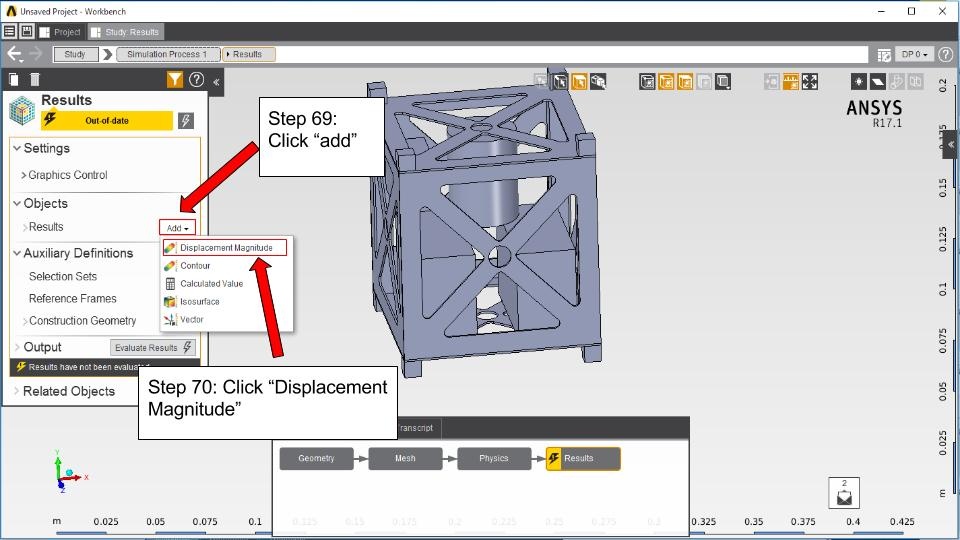Viewport: 960px width, 540px height.
Task: Collapse the Objects section
Action: coord(17,203)
